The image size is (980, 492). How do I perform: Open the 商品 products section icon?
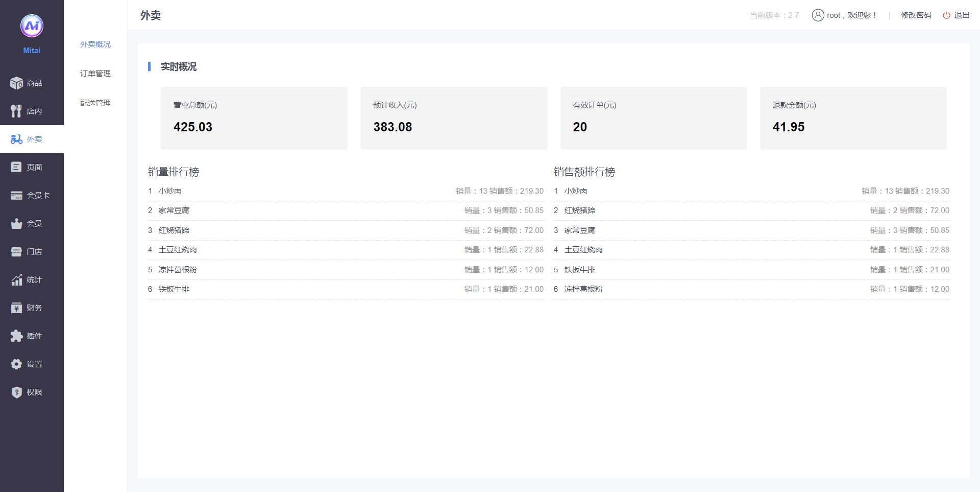point(16,83)
